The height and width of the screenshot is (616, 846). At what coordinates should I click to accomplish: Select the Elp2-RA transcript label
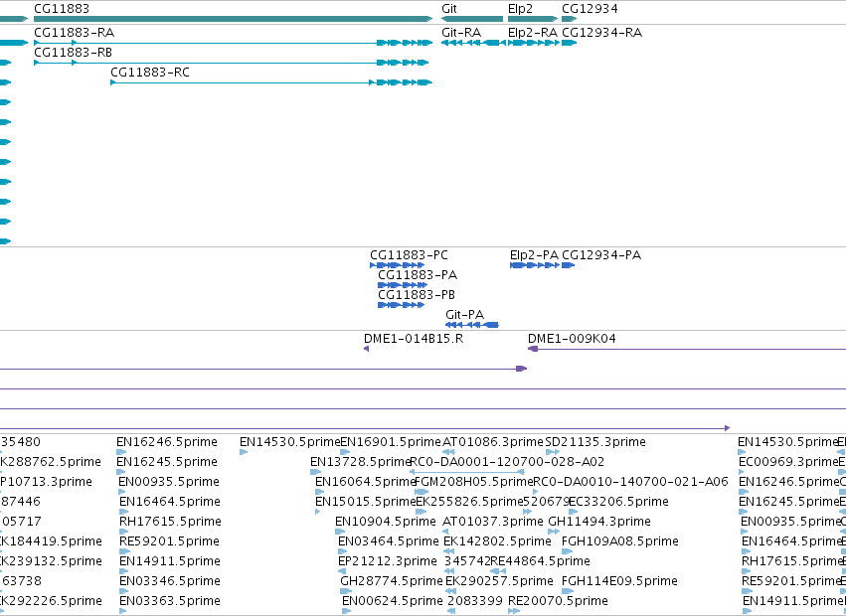(533, 33)
